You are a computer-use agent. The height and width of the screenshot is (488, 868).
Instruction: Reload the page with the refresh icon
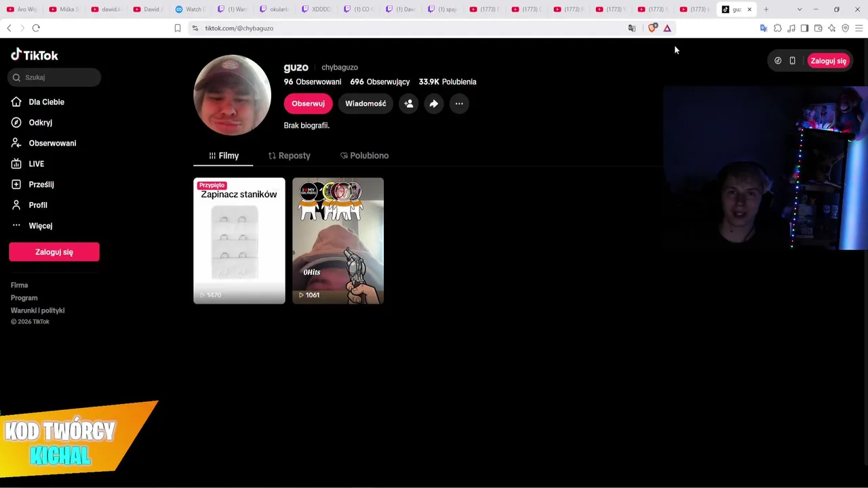(36, 28)
